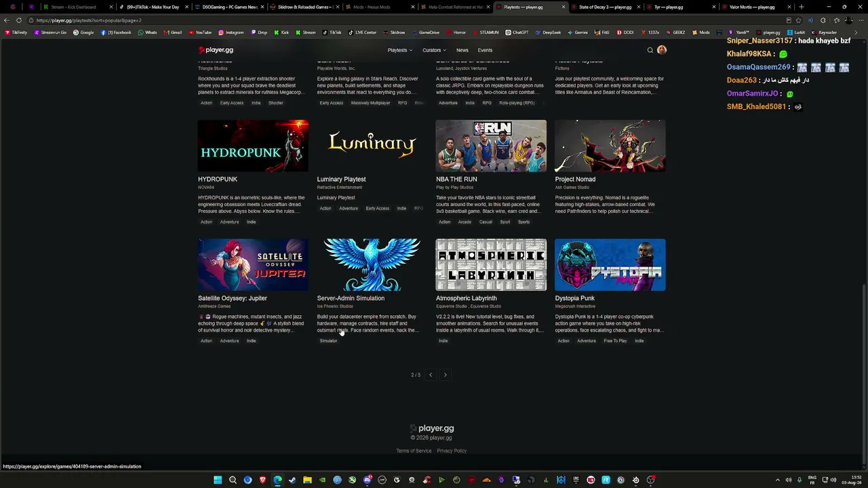Open the Dystopia Punk title link

click(575, 298)
